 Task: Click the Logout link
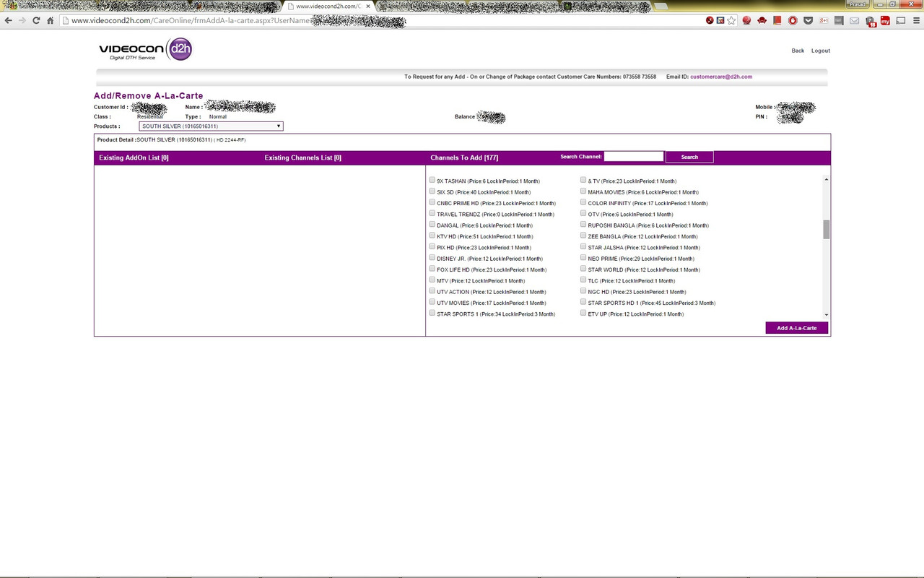[x=821, y=51]
